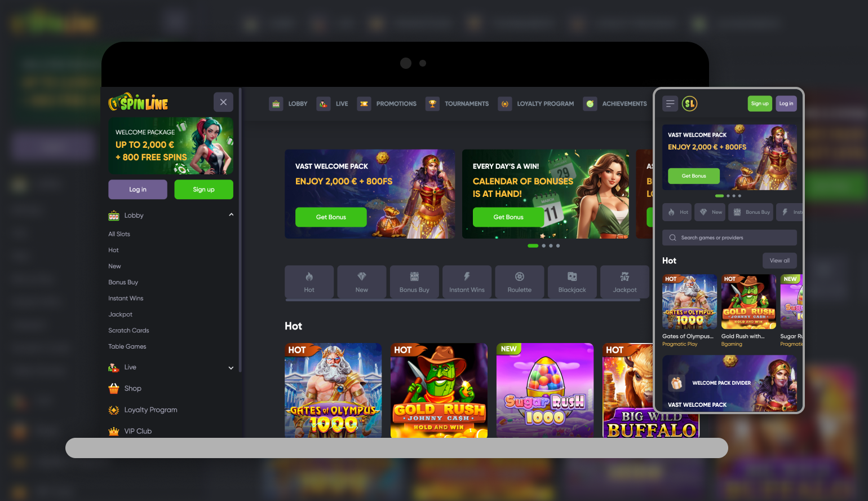Open Sugar Rush 1000 desktop game card
The image size is (868, 501).
[x=545, y=390]
